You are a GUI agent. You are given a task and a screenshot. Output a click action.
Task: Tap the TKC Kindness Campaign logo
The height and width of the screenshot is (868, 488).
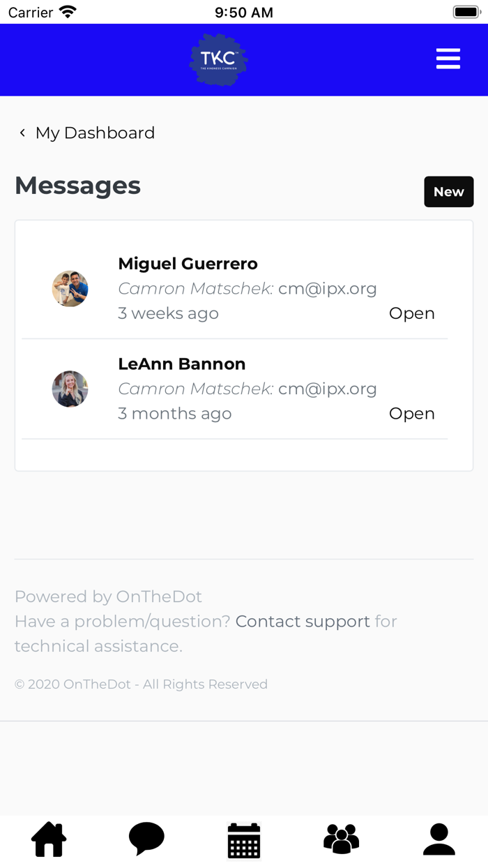[x=219, y=60]
